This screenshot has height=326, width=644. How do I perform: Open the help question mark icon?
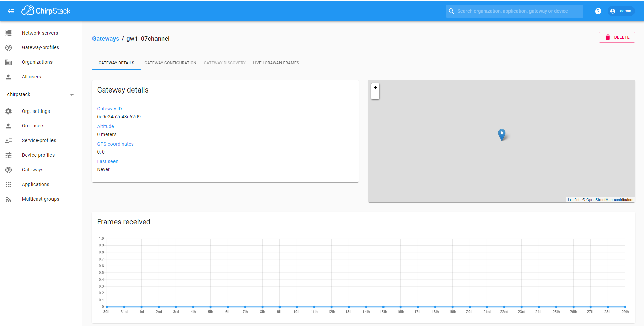pyautogui.click(x=598, y=11)
